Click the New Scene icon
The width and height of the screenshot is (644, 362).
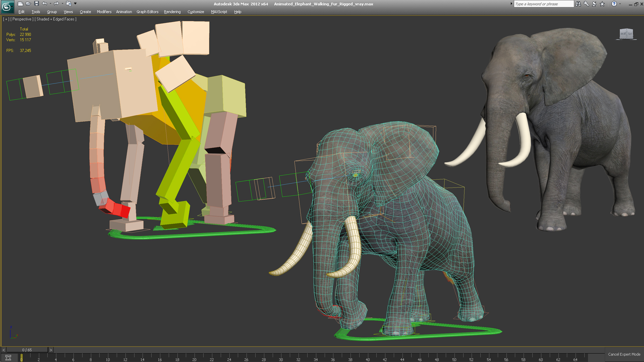tap(20, 4)
